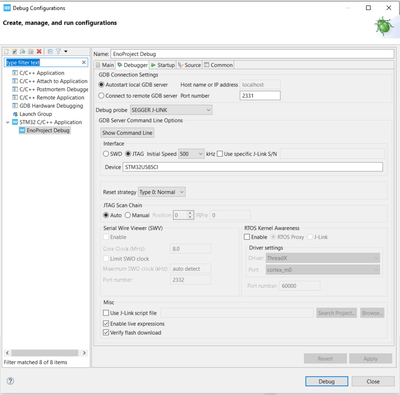Click the Close button
400x395 pixels.
tap(373, 381)
